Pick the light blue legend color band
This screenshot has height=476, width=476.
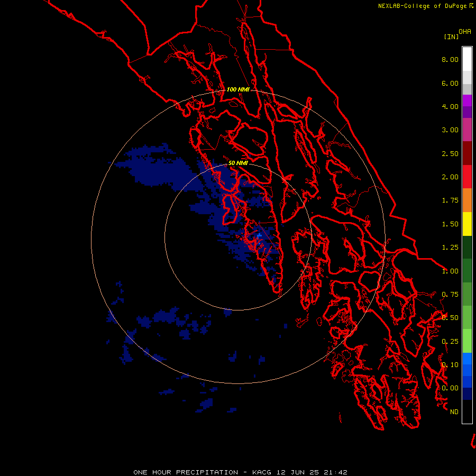pyautogui.click(x=467, y=359)
